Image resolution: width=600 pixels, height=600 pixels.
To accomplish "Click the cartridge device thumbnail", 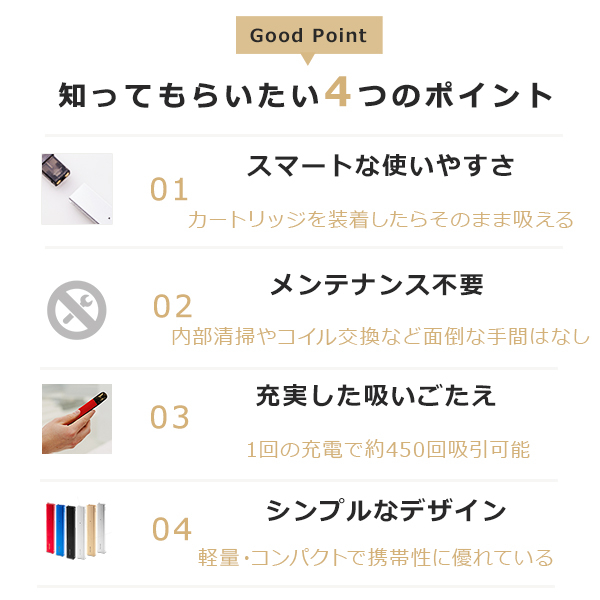I will coord(77,189).
